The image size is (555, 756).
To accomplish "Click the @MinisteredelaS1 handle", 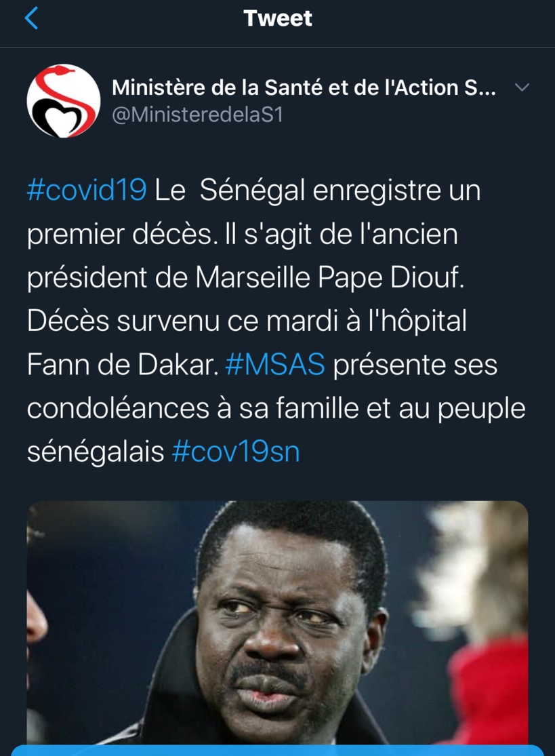I will [197, 115].
